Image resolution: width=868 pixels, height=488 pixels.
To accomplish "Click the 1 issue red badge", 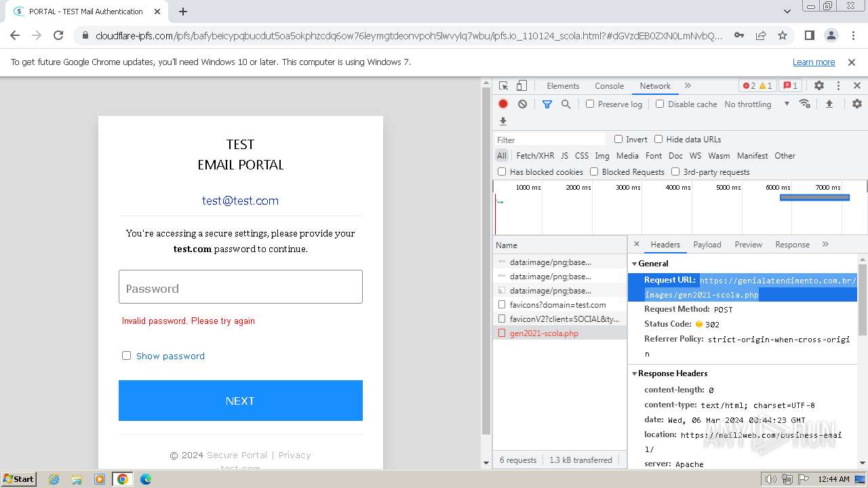I will [x=790, y=86].
